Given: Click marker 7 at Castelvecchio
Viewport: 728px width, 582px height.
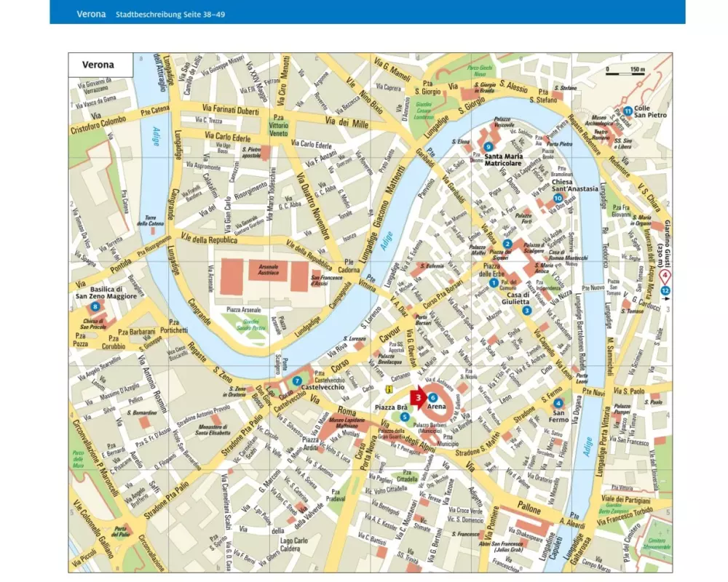Looking at the screenshot, I should pyautogui.click(x=296, y=380).
